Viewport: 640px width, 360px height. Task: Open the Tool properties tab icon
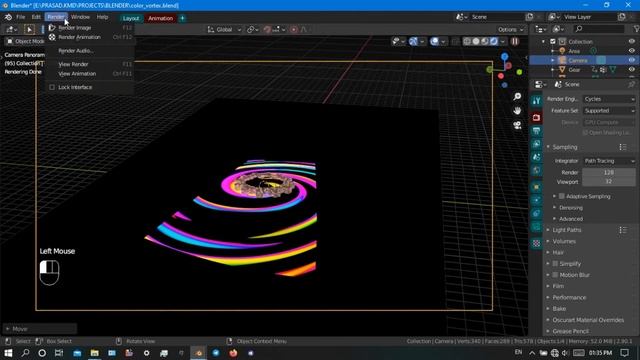(x=536, y=101)
